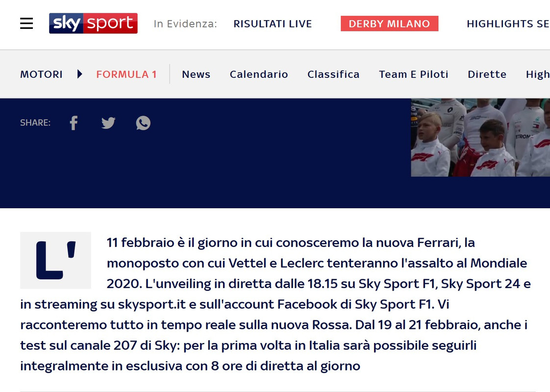
Task: Open RISULTATI LIVE link
Action: [x=273, y=24]
